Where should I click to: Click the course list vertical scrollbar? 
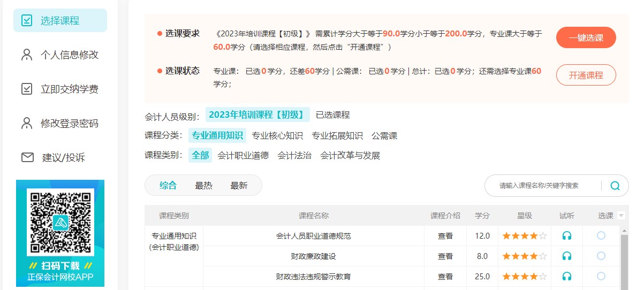pos(625,258)
